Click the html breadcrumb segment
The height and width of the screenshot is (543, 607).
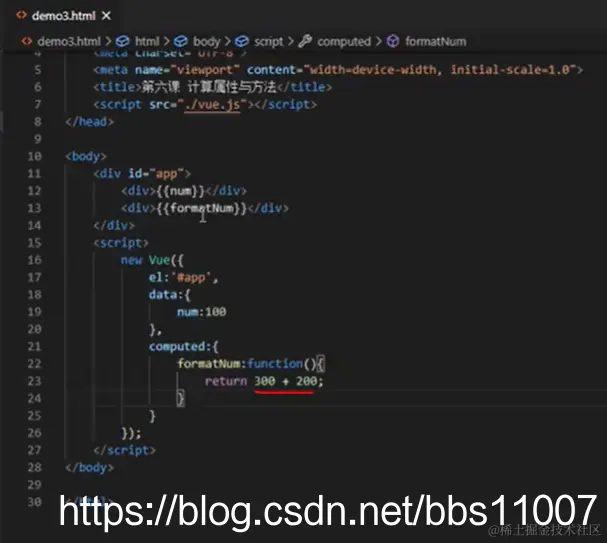pos(147,41)
